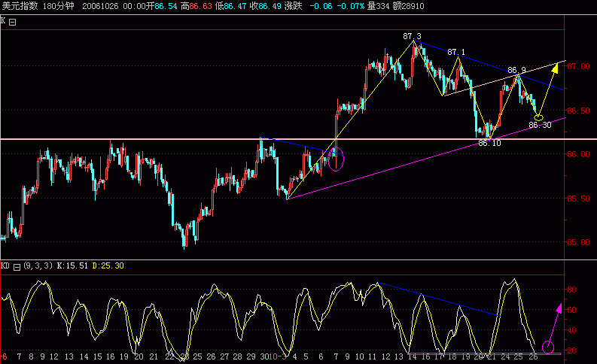Select the magenta circle in KD panel
The width and height of the screenshot is (597, 364).
pyautogui.click(x=548, y=347)
